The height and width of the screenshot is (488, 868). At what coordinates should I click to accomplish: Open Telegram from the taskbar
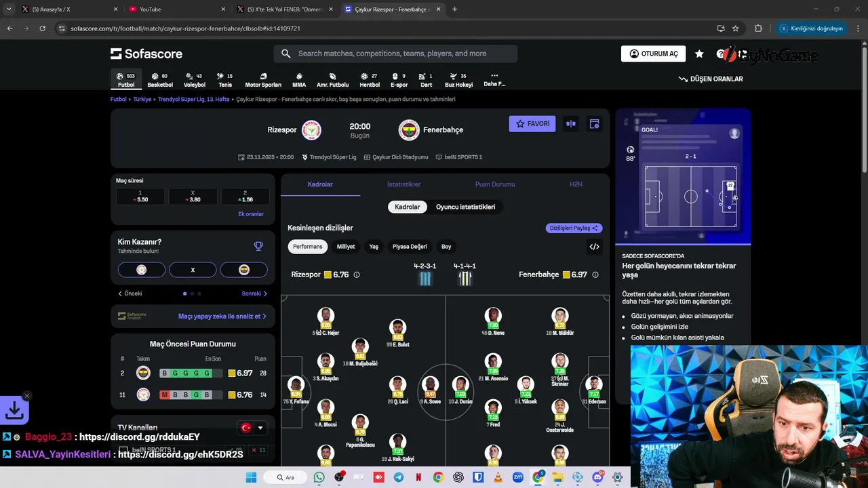click(399, 477)
